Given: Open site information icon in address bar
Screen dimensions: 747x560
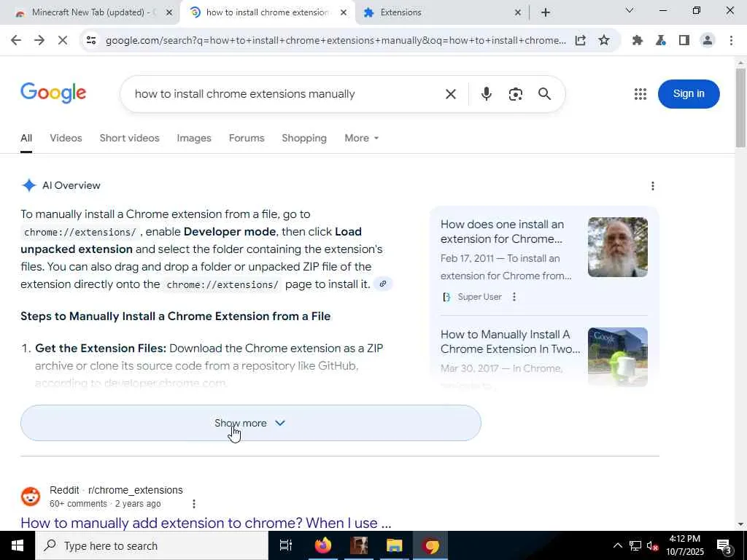Looking at the screenshot, I should [x=91, y=41].
